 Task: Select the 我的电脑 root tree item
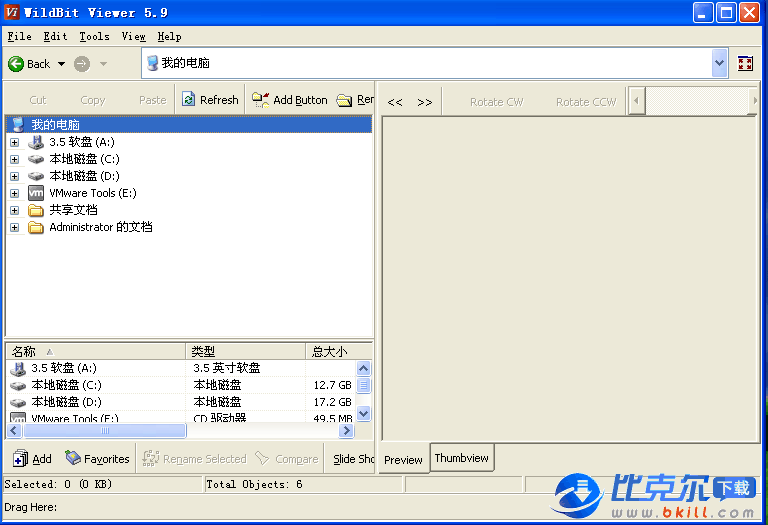tap(189, 124)
